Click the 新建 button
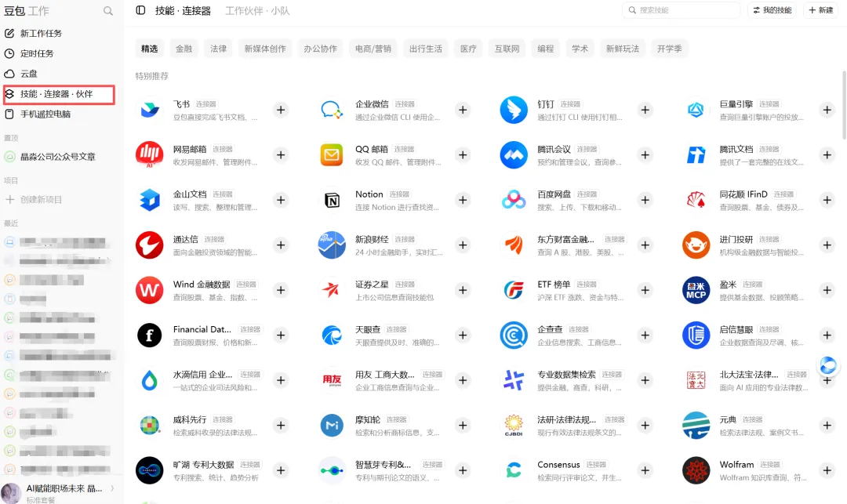Viewport: 847px width, 504px height. click(820, 10)
